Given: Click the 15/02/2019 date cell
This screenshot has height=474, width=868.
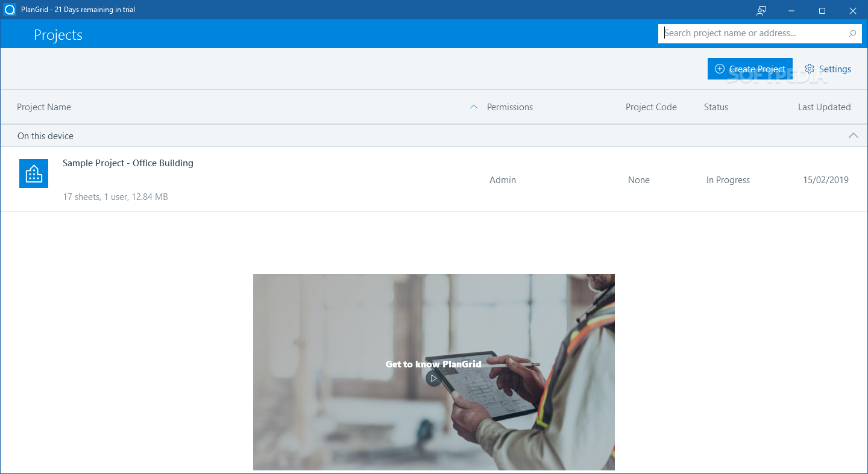Looking at the screenshot, I should (x=826, y=180).
